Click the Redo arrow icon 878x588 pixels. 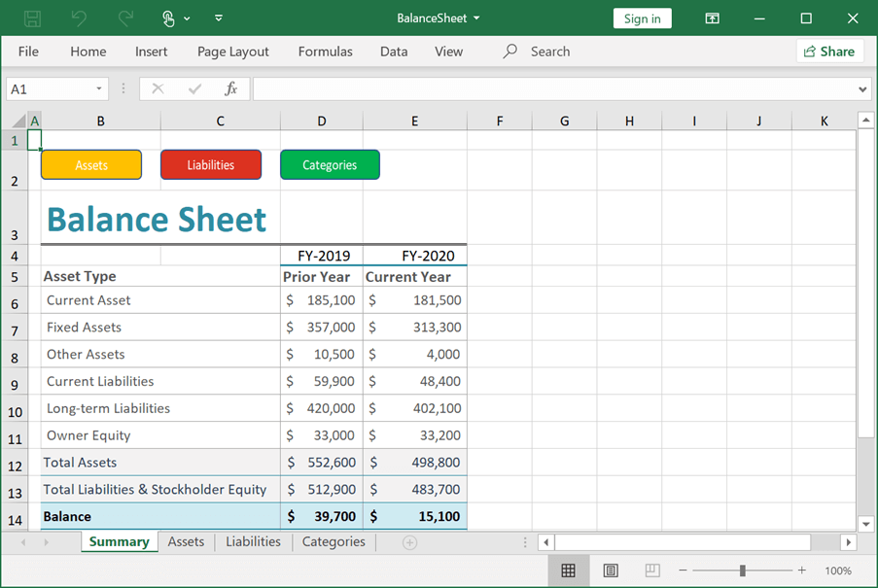point(124,18)
